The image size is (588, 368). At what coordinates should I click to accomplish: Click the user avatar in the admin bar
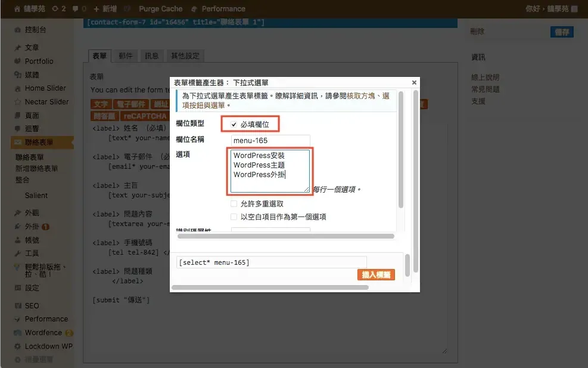coord(574,8)
